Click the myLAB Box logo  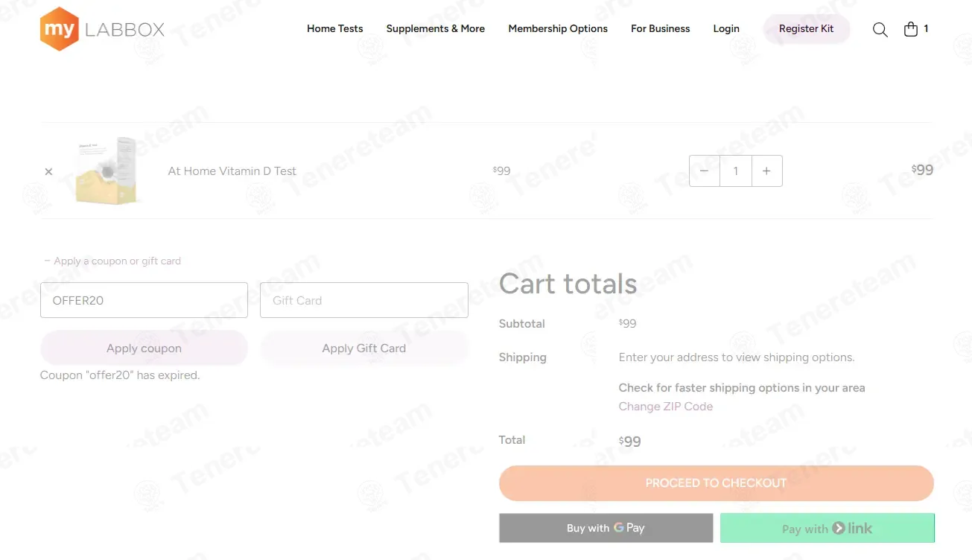(102, 29)
